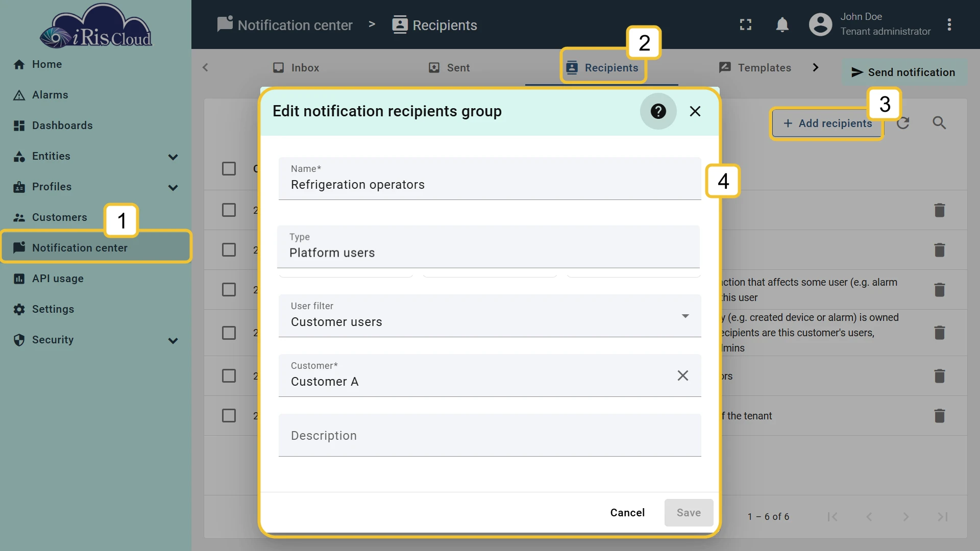Delete the row mentioning 'this user'
This screenshot has height=551, width=980.
(x=939, y=290)
